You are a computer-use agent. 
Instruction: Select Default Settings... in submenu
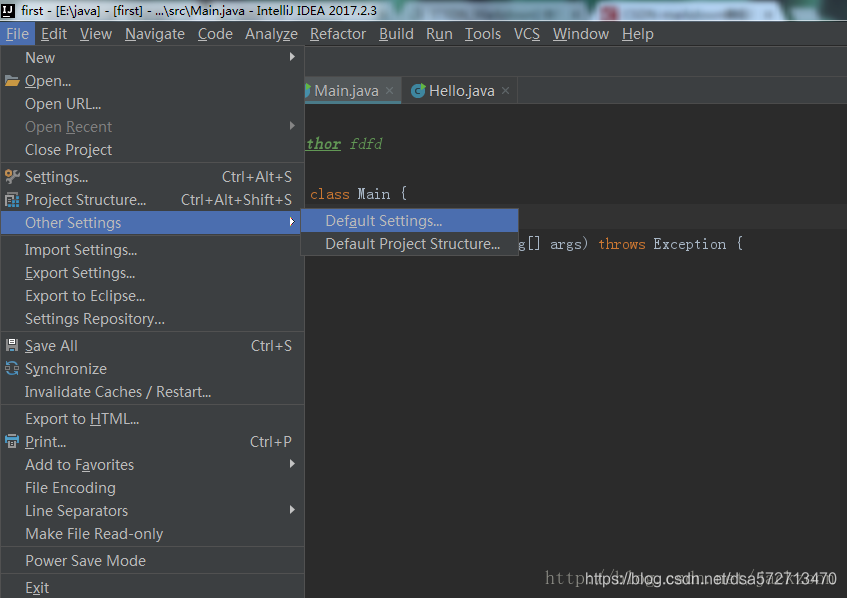pos(409,220)
